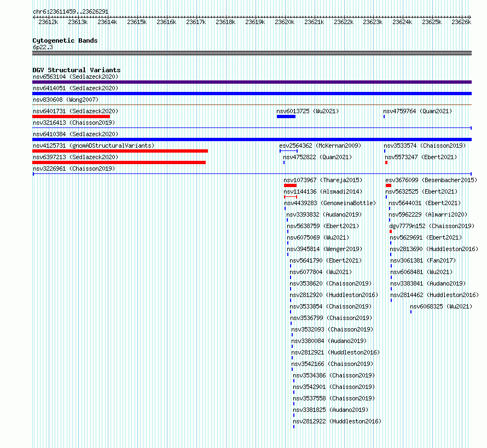Click the chr6:23611459..23626291 coordinates text
The height and width of the screenshot is (448, 487).
pos(71,12)
